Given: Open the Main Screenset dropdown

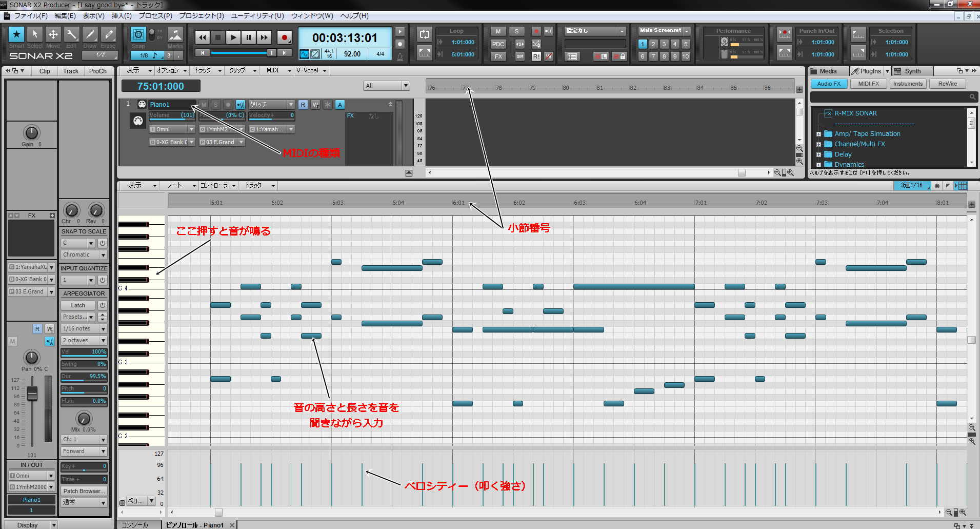Looking at the screenshot, I should 687,31.
